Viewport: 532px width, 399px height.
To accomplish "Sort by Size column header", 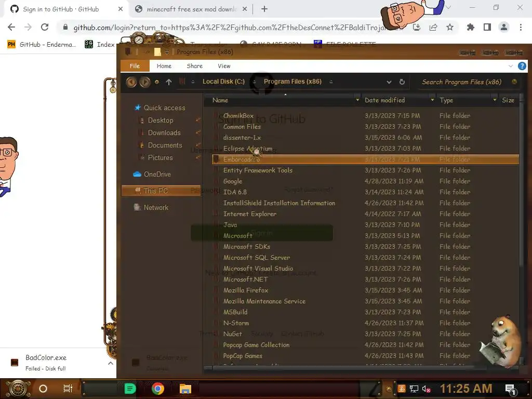I will point(508,100).
